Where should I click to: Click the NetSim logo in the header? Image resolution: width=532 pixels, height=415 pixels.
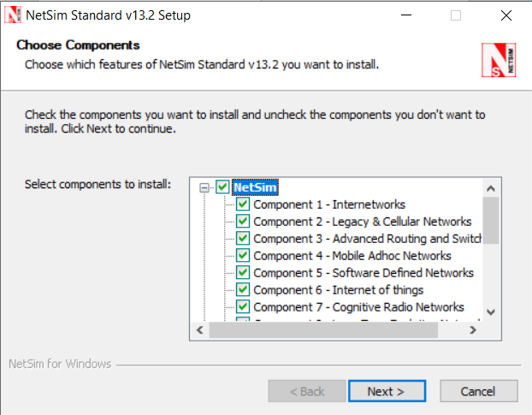tap(499, 60)
